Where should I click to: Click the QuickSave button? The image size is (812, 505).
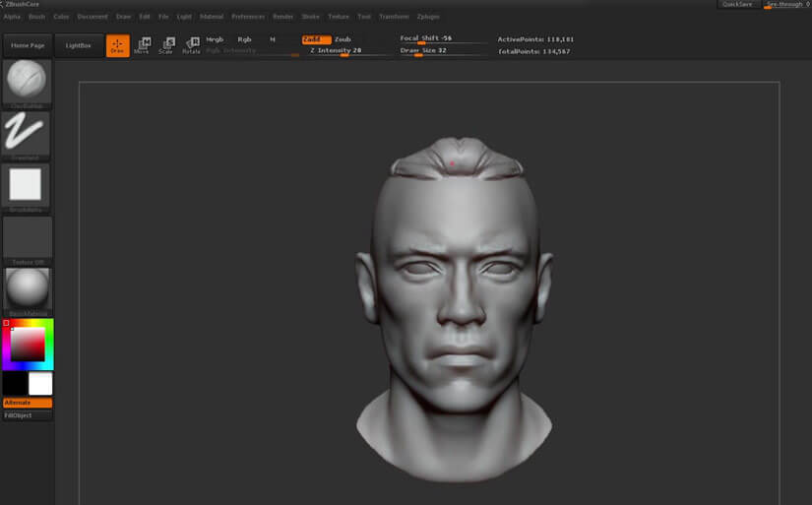click(737, 4)
